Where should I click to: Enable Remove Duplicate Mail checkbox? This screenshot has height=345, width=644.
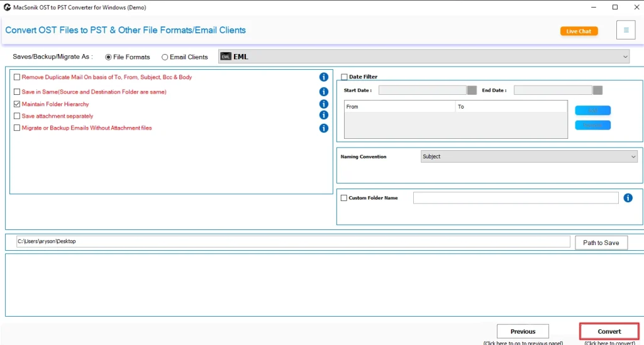17,77
